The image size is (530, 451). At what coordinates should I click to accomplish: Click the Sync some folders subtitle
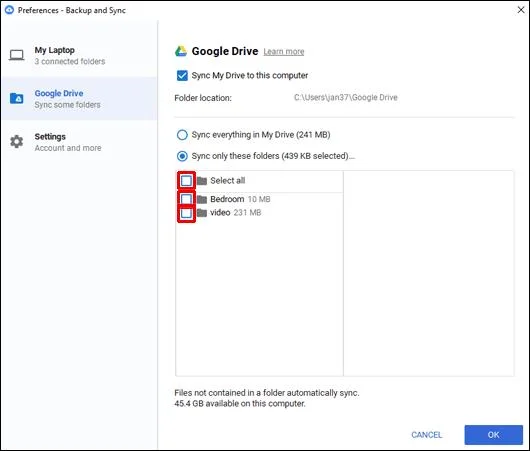67,105
